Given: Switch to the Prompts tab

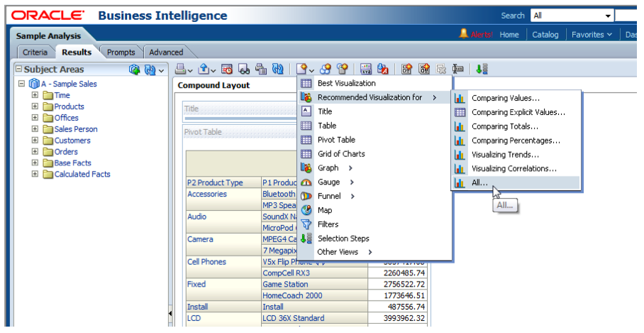Looking at the screenshot, I should [x=121, y=53].
